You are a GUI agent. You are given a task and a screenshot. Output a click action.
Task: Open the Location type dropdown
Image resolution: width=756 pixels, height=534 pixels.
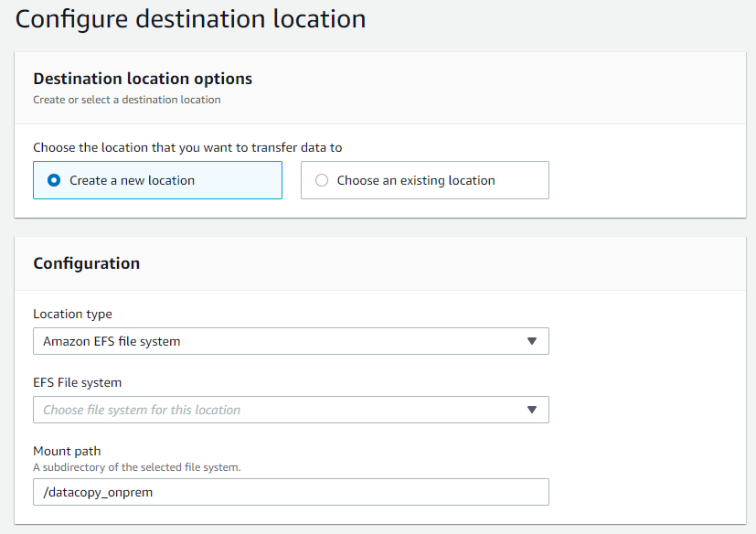[x=291, y=340]
